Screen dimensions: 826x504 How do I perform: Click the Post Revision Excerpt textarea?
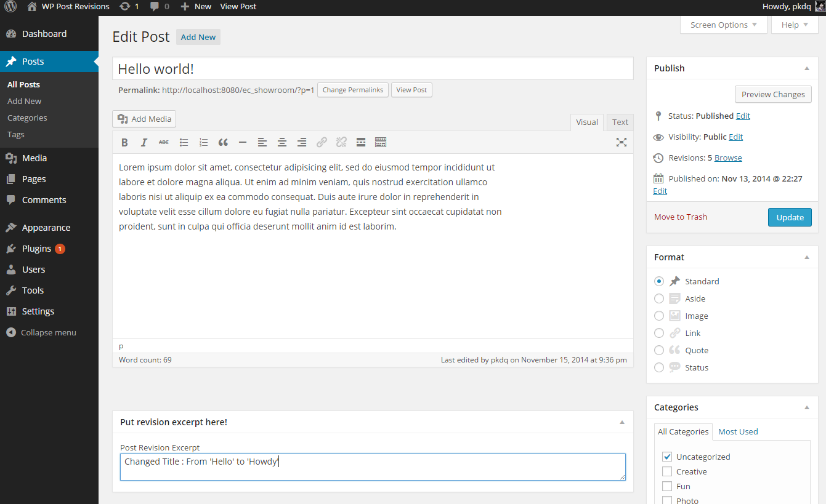point(373,467)
